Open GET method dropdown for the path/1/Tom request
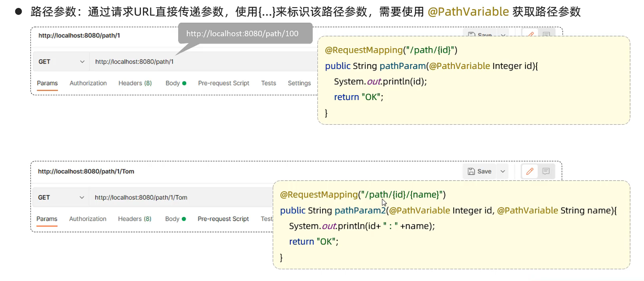The image size is (644, 281). click(61, 198)
